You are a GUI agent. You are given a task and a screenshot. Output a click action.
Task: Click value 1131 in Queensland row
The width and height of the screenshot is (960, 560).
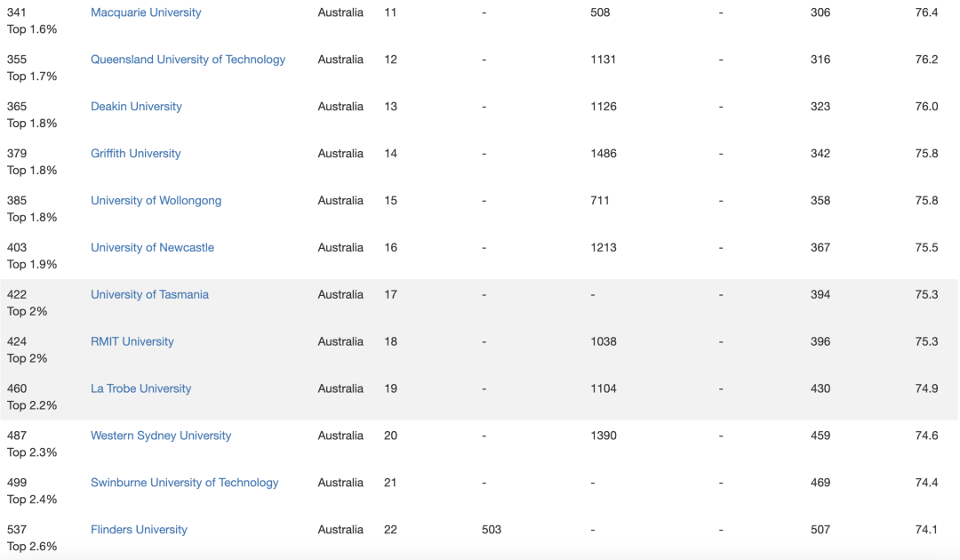click(x=603, y=60)
